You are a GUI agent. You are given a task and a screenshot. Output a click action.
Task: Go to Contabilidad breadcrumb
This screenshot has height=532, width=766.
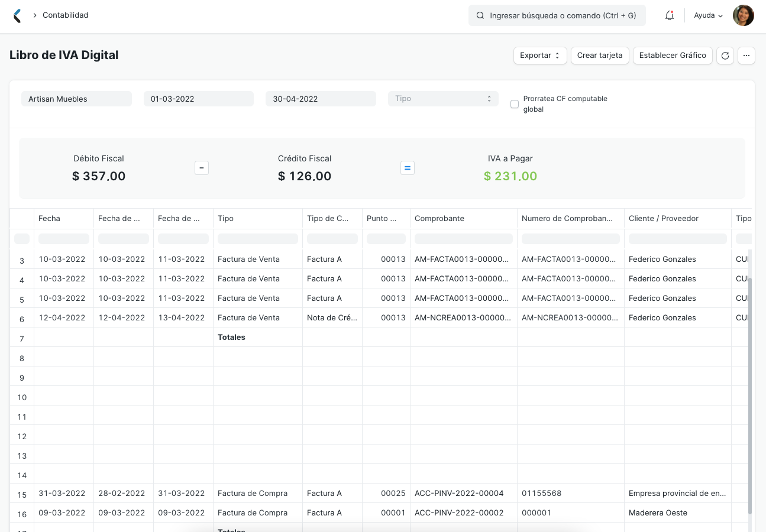coord(66,15)
